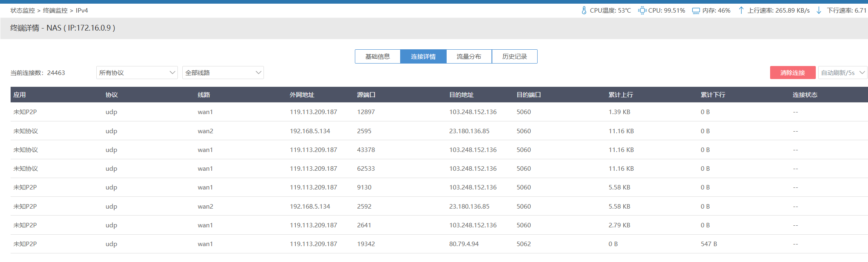Click destination address 80.79.4.94
Image resolution: width=868 pixels, height=262 pixels.
click(x=464, y=244)
